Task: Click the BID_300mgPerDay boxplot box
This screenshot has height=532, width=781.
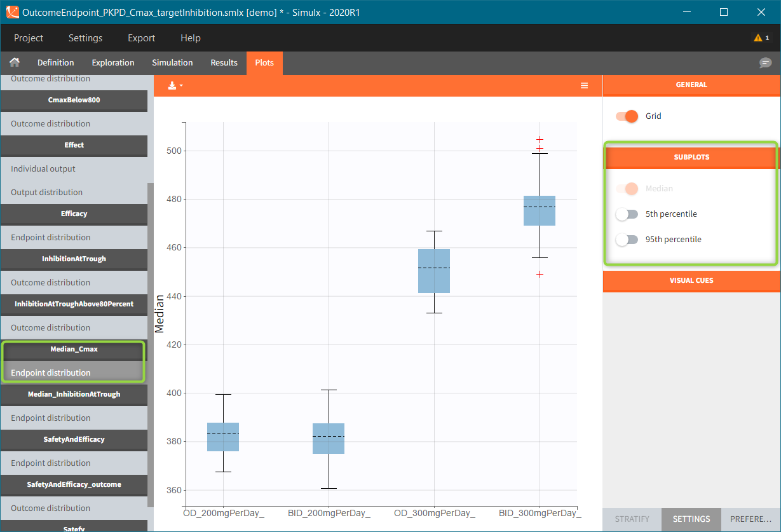Action: tap(540, 210)
